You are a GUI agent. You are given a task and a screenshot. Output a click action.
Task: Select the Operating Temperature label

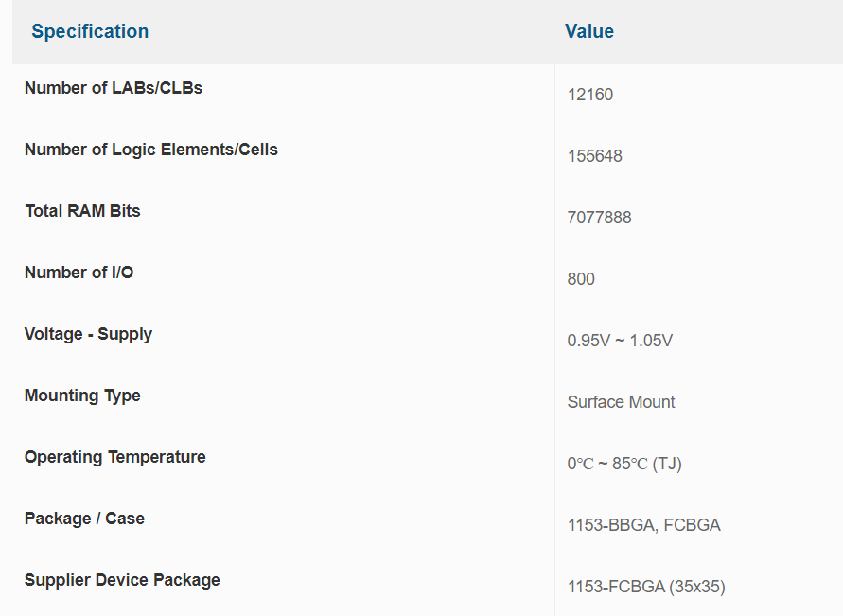[115, 457]
